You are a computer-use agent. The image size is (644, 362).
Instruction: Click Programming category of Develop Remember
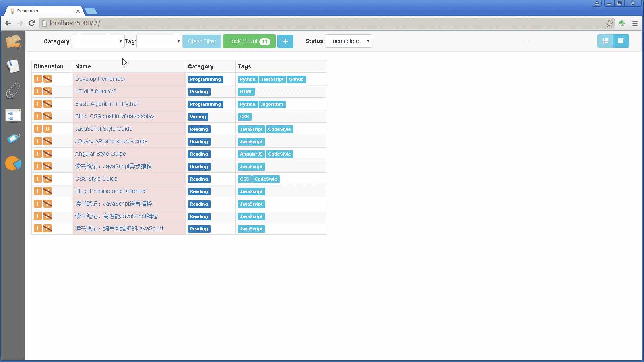coord(206,79)
